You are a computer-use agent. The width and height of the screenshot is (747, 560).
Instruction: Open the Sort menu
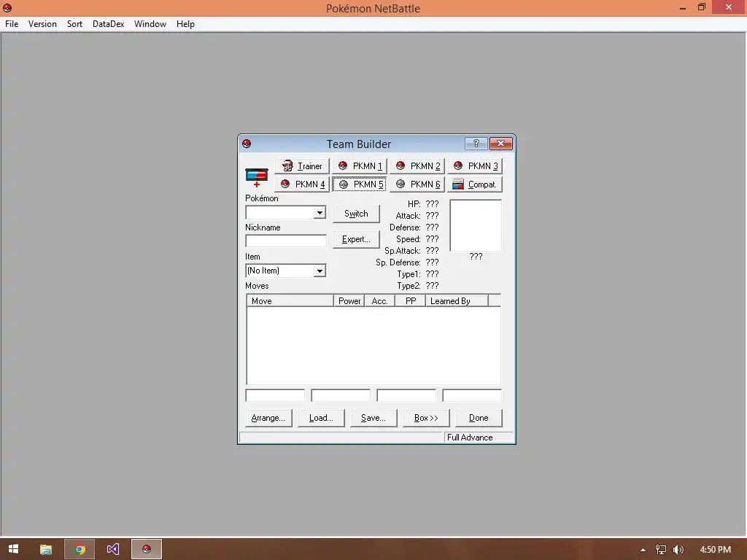[x=75, y=24]
